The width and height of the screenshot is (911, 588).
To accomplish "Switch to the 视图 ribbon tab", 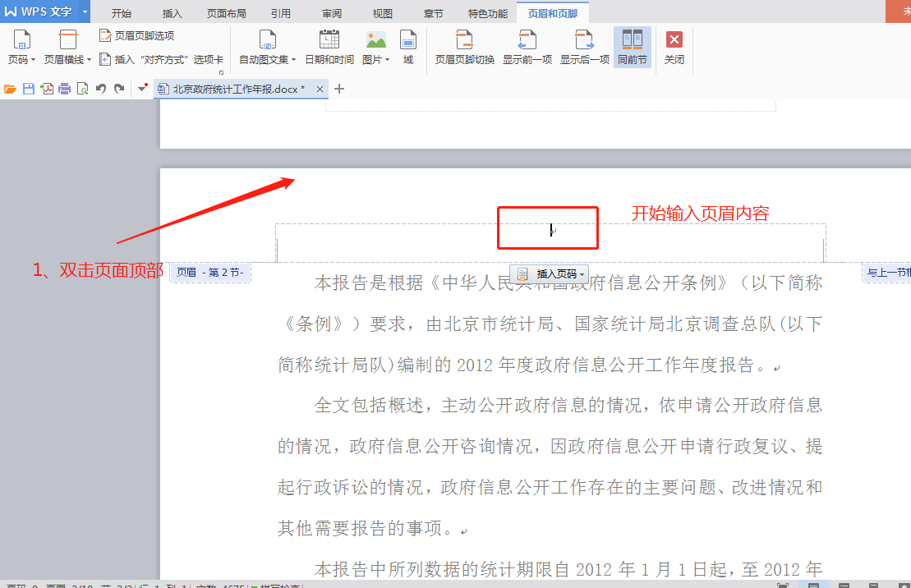I will point(382,13).
